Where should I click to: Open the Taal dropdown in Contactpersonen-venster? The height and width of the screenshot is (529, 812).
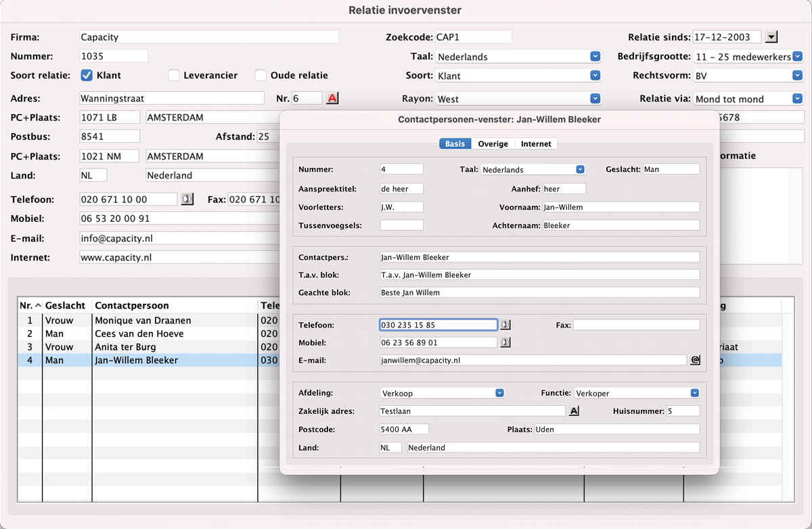pos(533,170)
